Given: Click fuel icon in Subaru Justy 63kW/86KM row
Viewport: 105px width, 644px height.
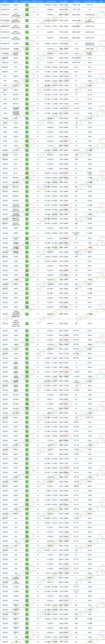Looking at the screenshot, I should coord(27,150).
